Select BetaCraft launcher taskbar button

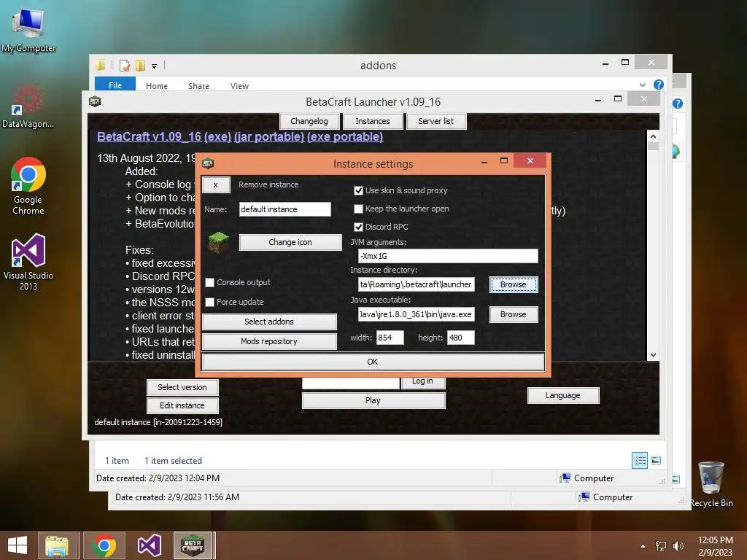tap(193, 545)
